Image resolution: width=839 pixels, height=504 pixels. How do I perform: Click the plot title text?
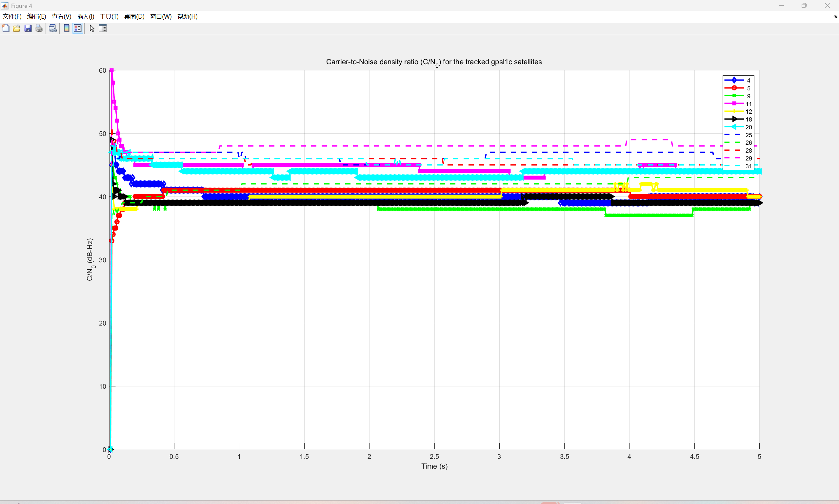[x=434, y=62]
